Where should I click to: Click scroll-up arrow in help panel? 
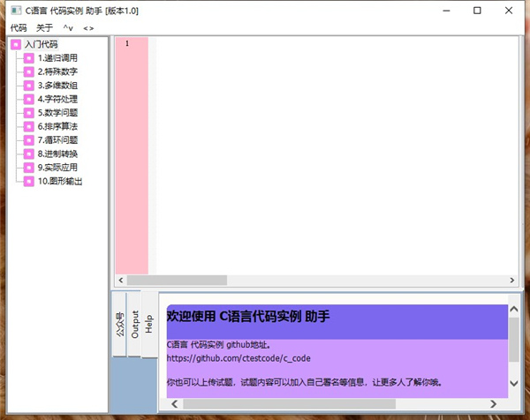[514, 309]
